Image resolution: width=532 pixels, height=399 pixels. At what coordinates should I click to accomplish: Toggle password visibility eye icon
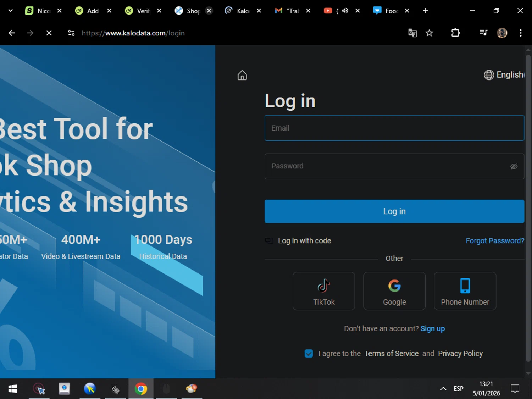[x=514, y=166]
